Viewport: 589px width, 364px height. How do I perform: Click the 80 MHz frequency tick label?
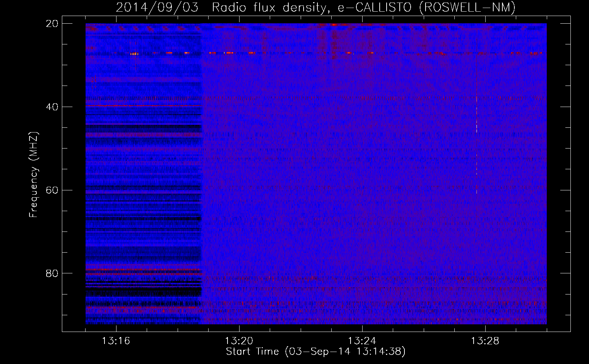pos(52,273)
